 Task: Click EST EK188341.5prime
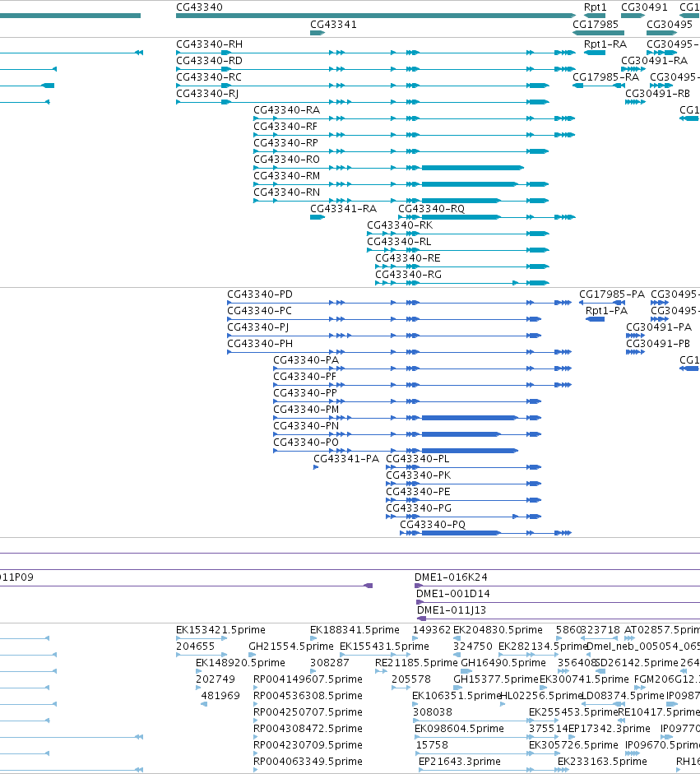[x=355, y=630]
